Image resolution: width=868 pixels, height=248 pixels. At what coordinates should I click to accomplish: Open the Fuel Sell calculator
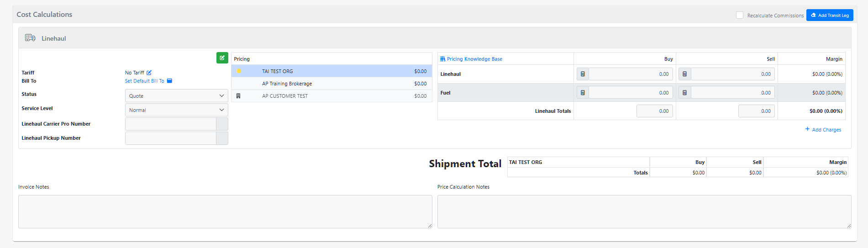coord(684,93)
